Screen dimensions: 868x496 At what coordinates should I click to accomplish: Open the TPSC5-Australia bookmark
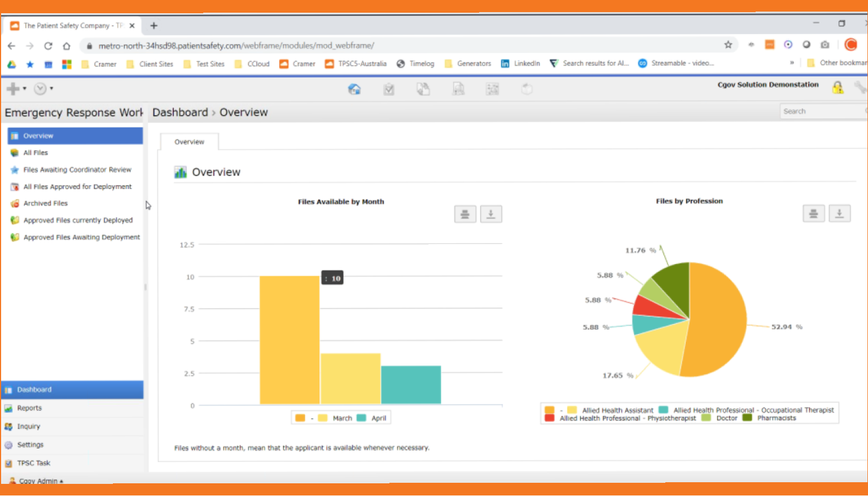point(356,64)
